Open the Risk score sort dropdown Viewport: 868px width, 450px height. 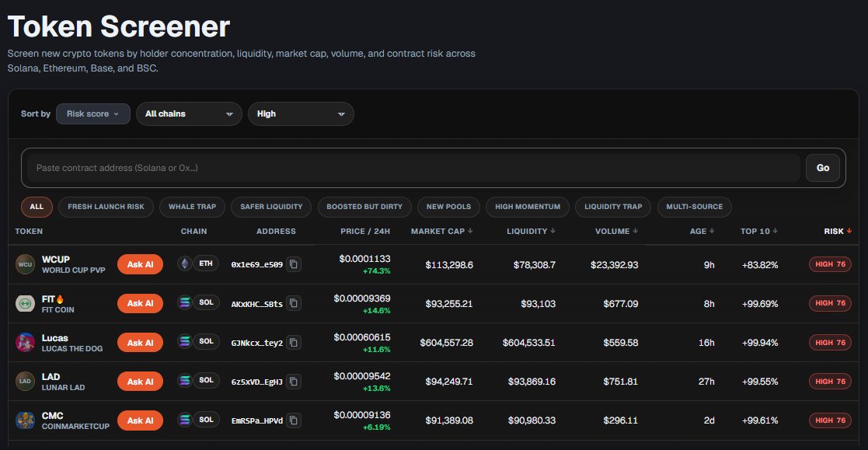tap(93, 114)
